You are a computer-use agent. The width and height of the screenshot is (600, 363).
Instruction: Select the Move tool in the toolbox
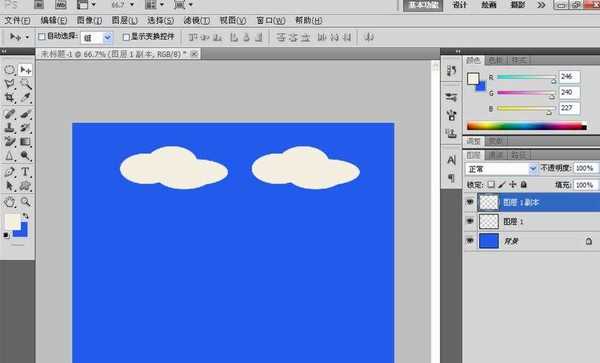(x=25, y=70)
